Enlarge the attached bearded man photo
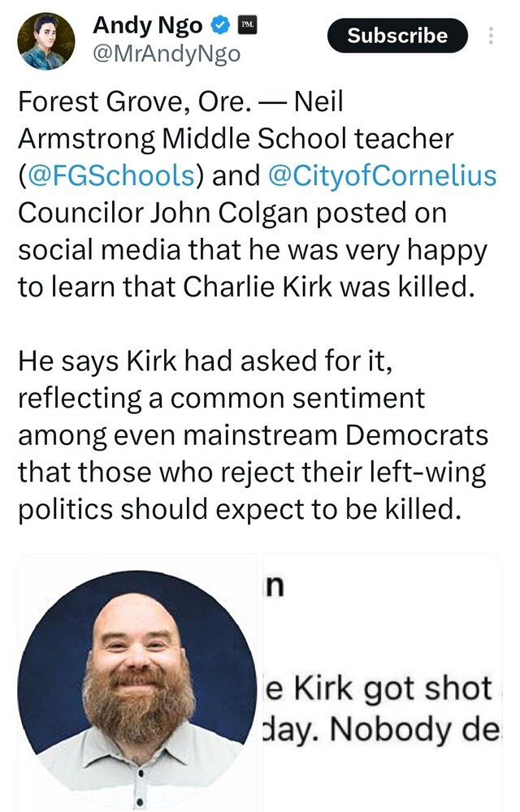Viewport: 520px width, 812px height. pyautogui.click(x=136, y=680)
